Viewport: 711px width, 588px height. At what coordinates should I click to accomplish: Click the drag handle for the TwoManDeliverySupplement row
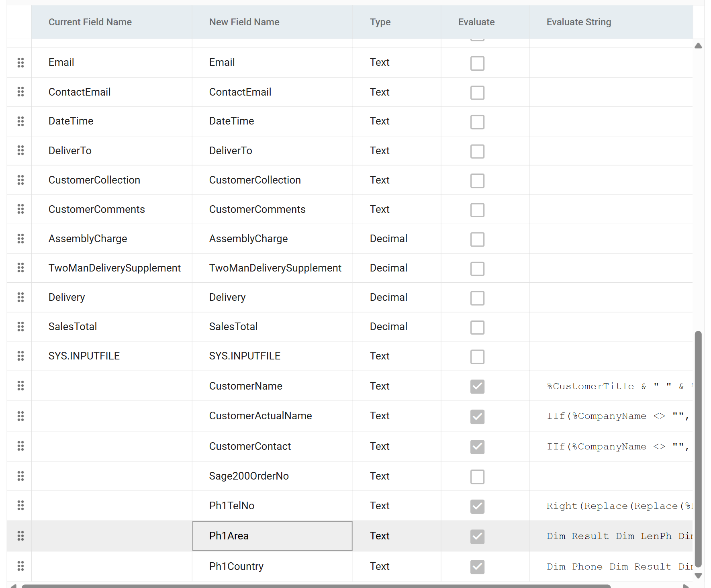20,268
